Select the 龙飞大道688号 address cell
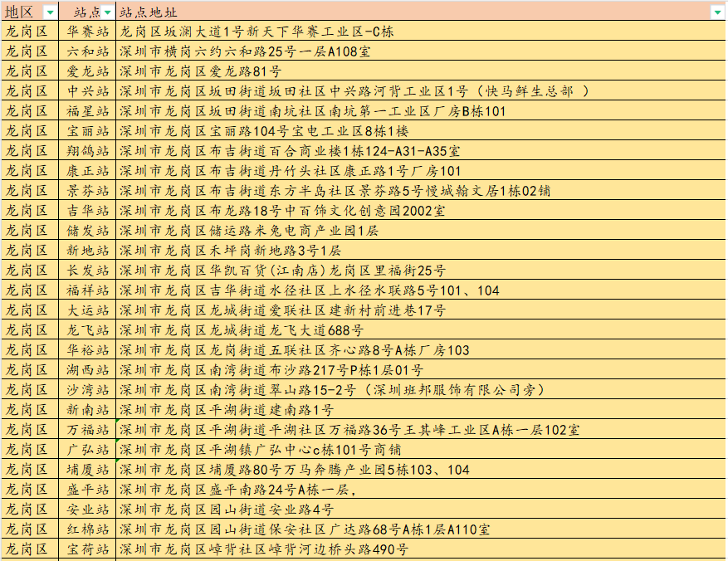This screenshot has height=561, width=728. coord(421,330)
